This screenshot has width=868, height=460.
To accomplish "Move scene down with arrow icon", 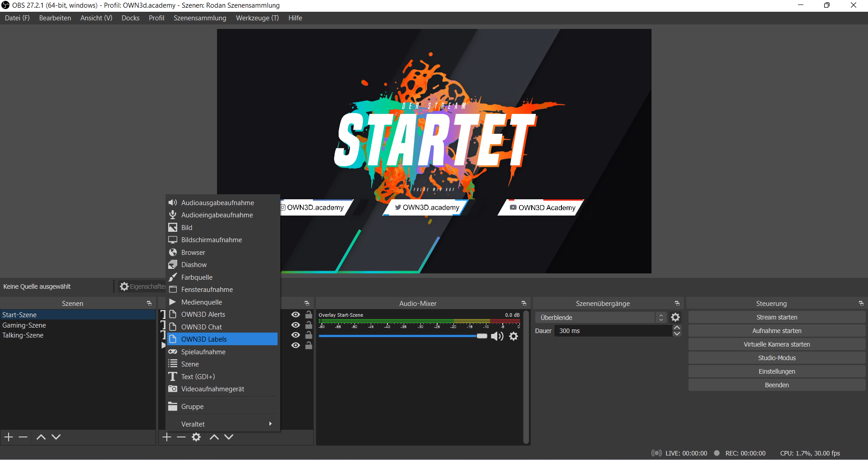I will (56, 437).
